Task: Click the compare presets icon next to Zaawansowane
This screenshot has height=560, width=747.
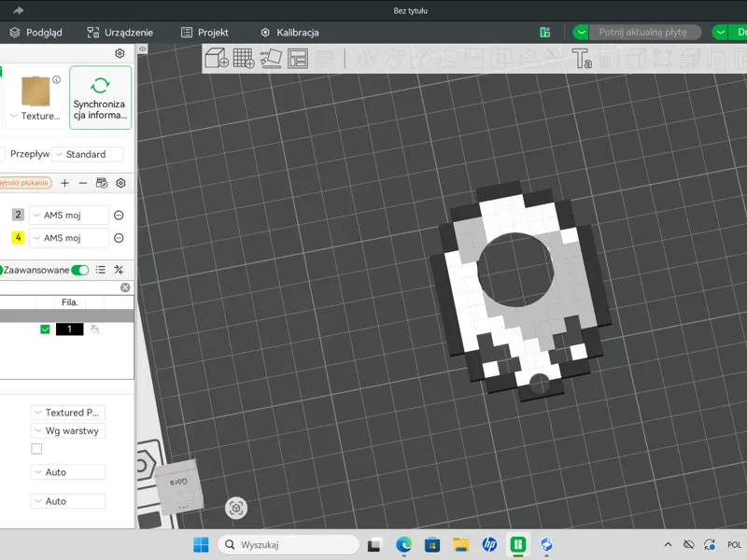Action: (x=119, y=270)
